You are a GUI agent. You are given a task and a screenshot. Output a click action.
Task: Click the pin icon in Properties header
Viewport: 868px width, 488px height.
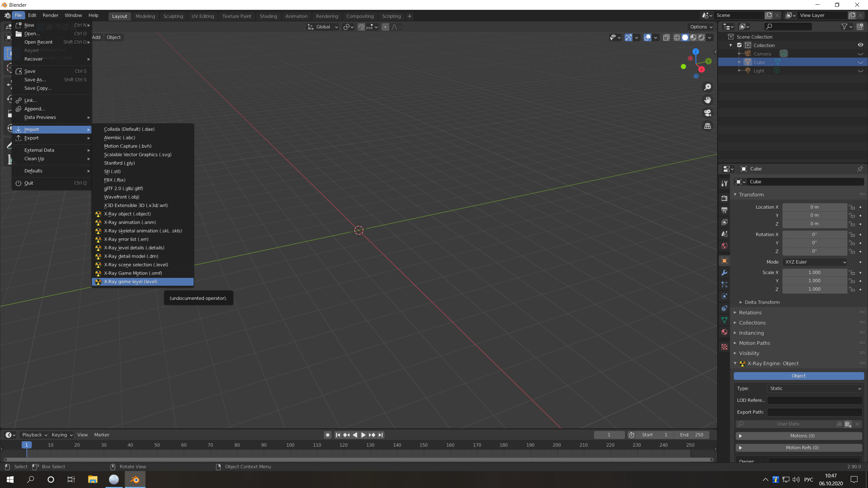[x=860, y=169]
